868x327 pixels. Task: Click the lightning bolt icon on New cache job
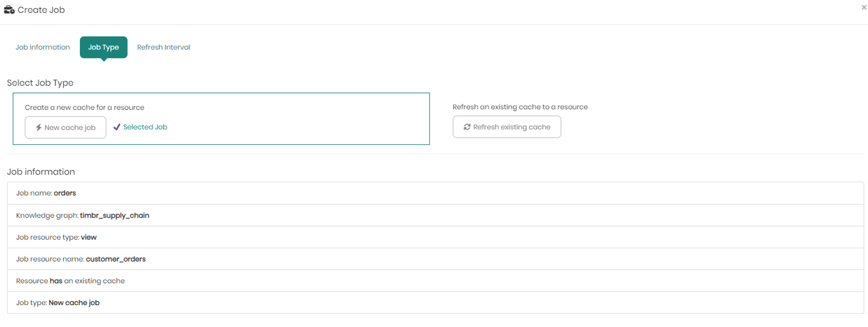point(38,127)
